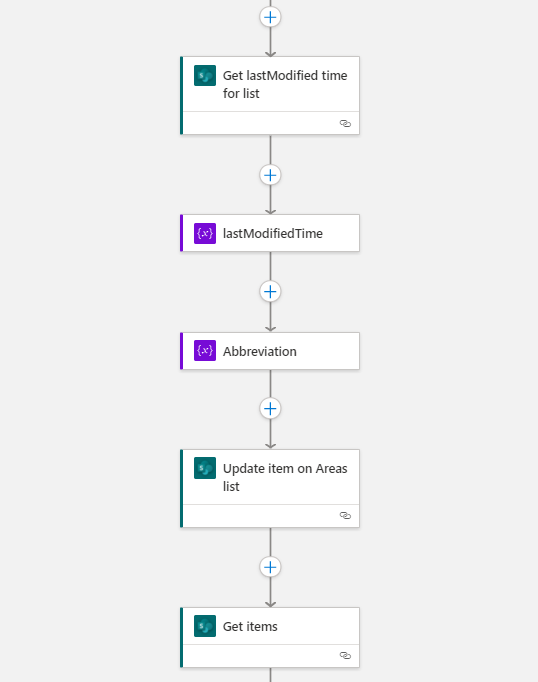Click the SharePoint icon on Get lastModified time
538x682 pixels.
pos(205,75)
